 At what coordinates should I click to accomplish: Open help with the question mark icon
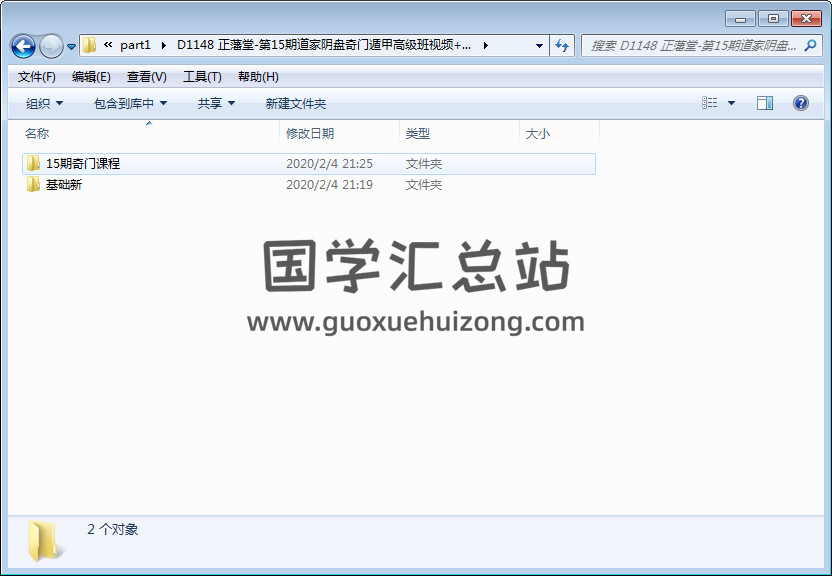click(x=801, y=103)
